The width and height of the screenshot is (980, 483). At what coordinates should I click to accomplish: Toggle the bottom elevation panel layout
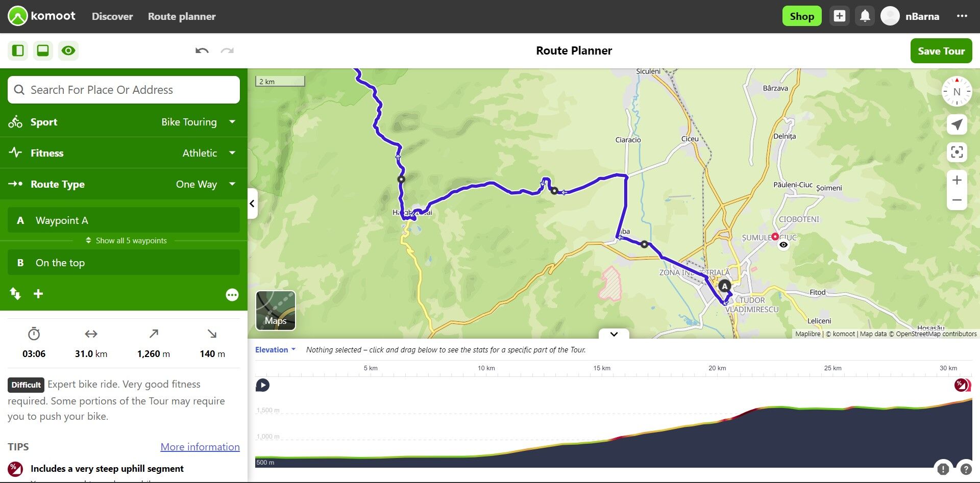pyautogui.click(x=43, y=50)
